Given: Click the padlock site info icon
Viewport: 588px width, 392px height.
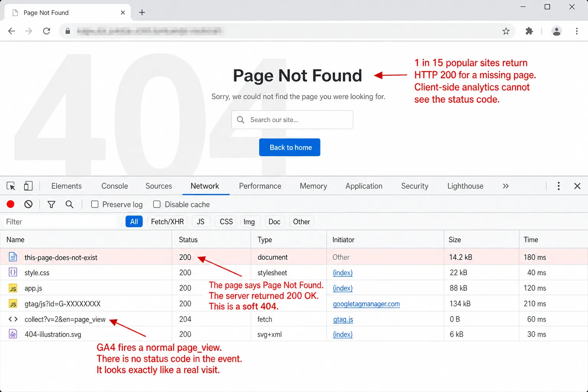Looking at the screenshot, I should pyautogui.click(x=68, y=31).
